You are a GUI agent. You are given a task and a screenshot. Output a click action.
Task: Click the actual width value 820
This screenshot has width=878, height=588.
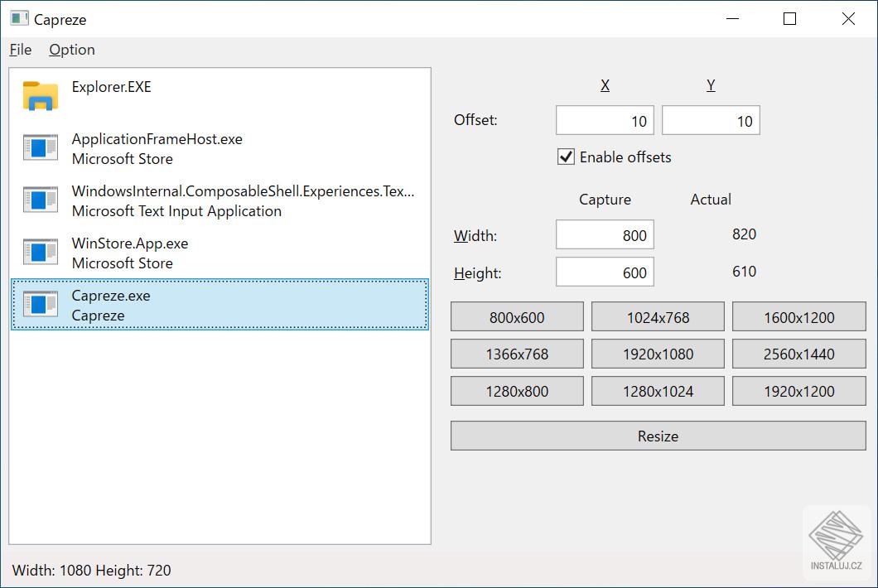(744, 234)
